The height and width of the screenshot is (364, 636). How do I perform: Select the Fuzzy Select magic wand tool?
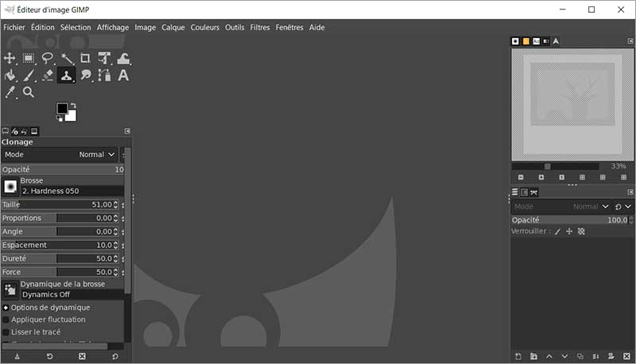pos(67,59)
